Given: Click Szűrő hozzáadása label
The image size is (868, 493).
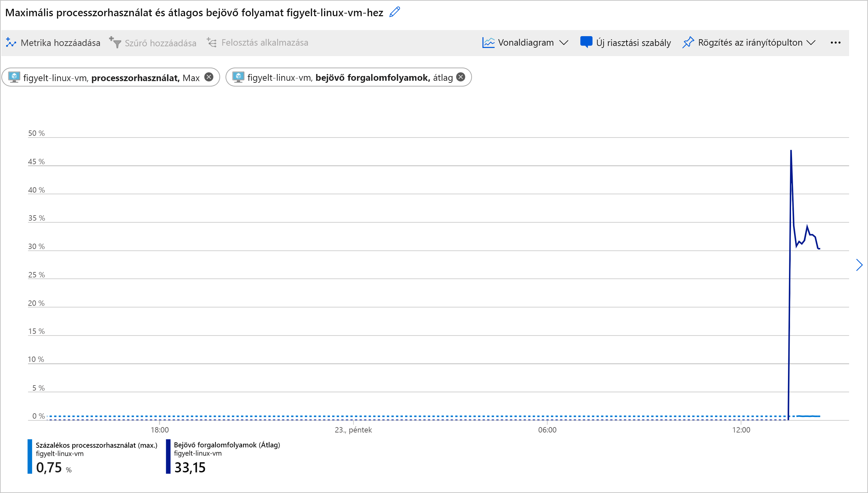Looking at the screenshot, I should point(160,43).
